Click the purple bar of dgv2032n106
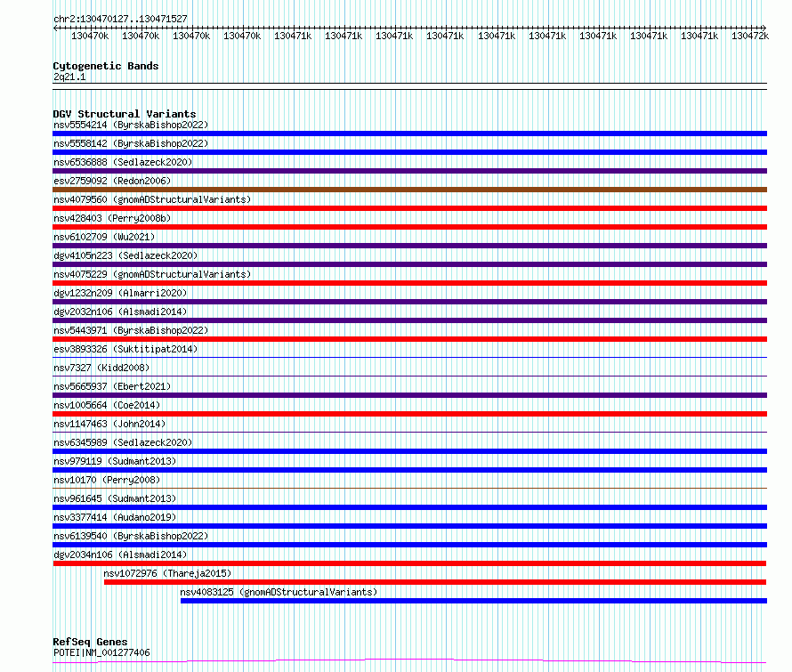The width and height of the screenshot is (792, 672). [409, 320]
